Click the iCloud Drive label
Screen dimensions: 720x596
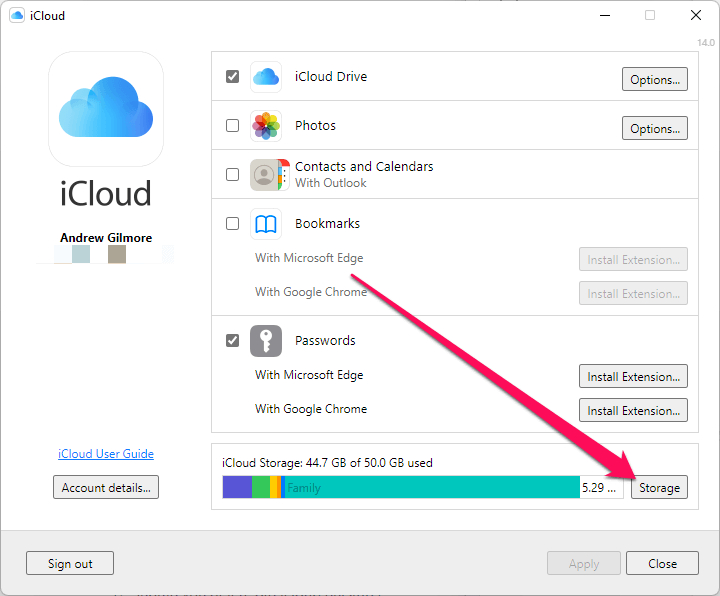331,76
